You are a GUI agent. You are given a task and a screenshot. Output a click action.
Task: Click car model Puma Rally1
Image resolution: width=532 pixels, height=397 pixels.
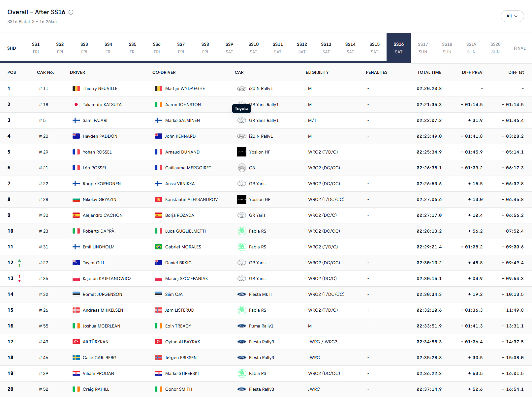coord(261,326)
